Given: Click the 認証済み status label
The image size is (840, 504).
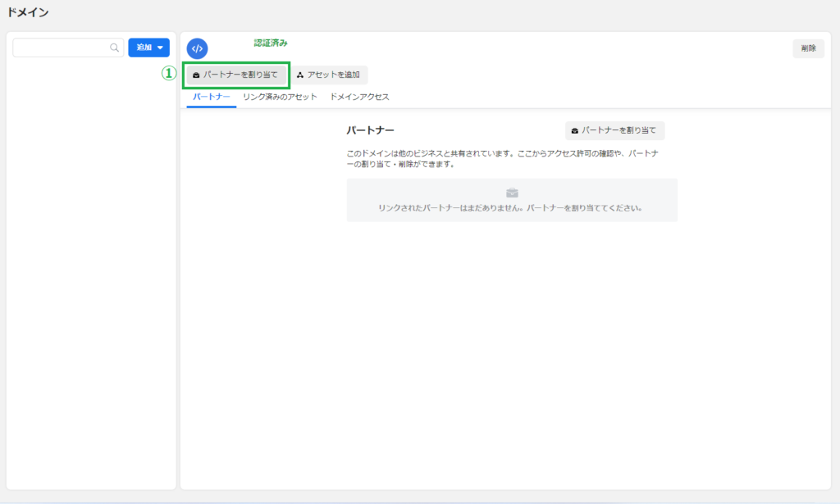Looking at the screenshot, I should 271,43.
